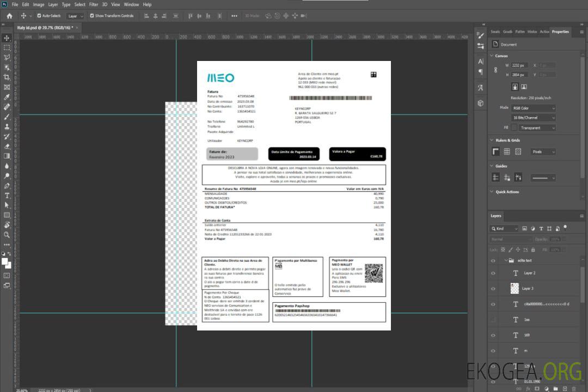588x392 pixels.
Task: Disable Show Transform Controls checkbox
Action: [x=91, y=16]
